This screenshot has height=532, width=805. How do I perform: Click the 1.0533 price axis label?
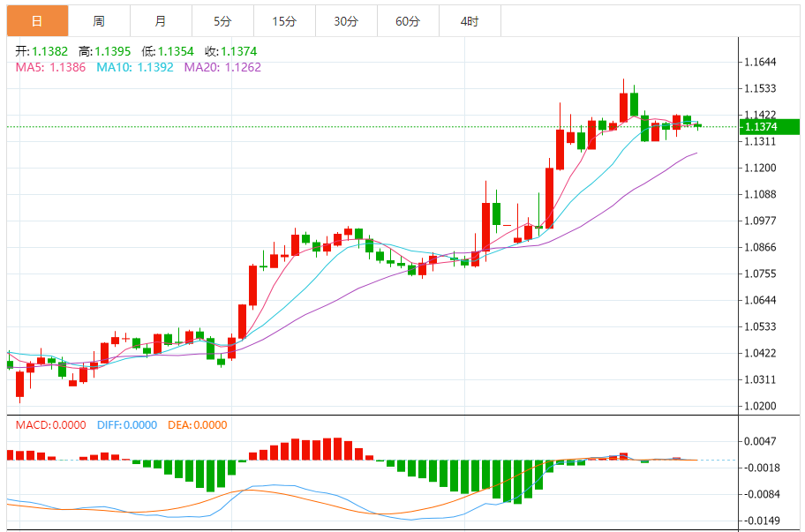click(x=760, y=326)
